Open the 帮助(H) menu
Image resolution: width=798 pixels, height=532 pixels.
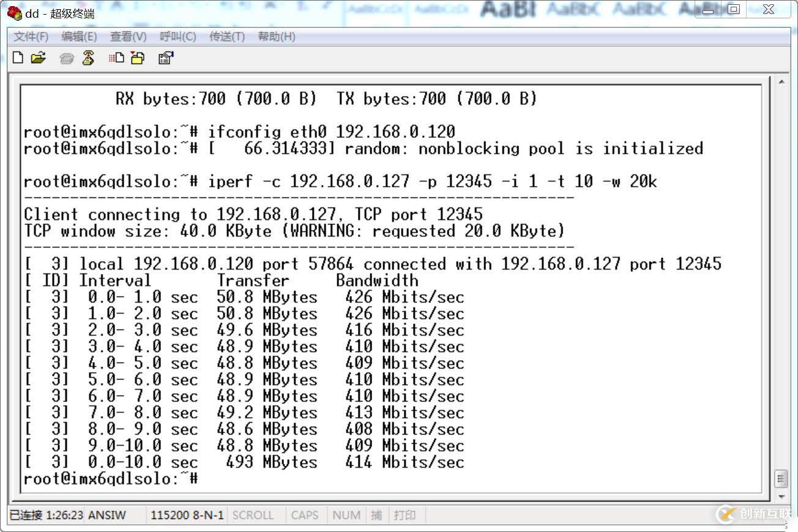277,37
